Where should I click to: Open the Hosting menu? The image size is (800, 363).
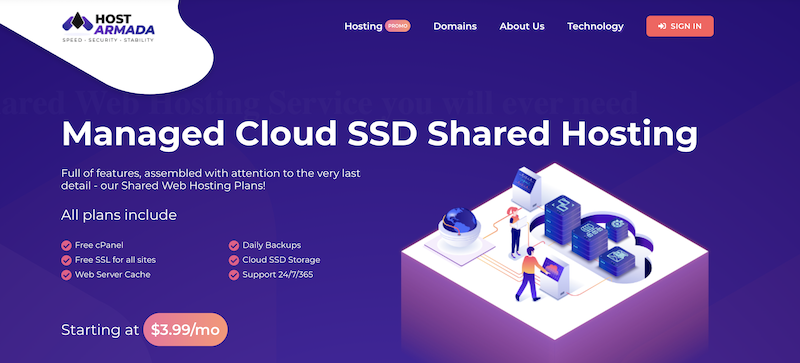click(x=363, y=26)
